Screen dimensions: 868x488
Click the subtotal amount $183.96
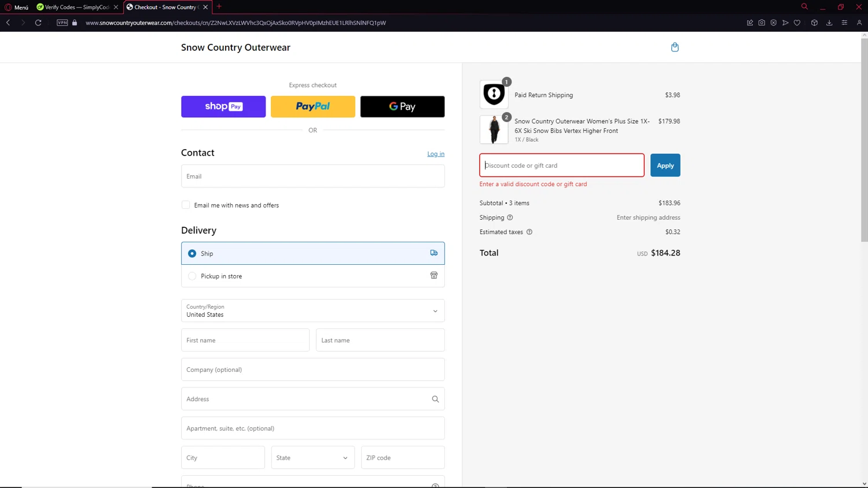[x=670, y=203]
